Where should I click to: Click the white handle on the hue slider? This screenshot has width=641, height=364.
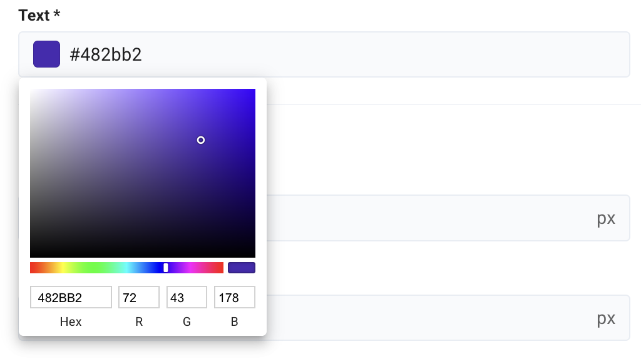tap(166, 268)
